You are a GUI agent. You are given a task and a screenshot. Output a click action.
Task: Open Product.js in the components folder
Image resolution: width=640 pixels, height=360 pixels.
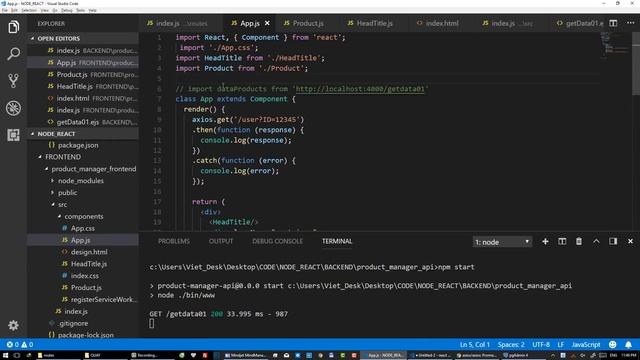(x=83, y=287)
